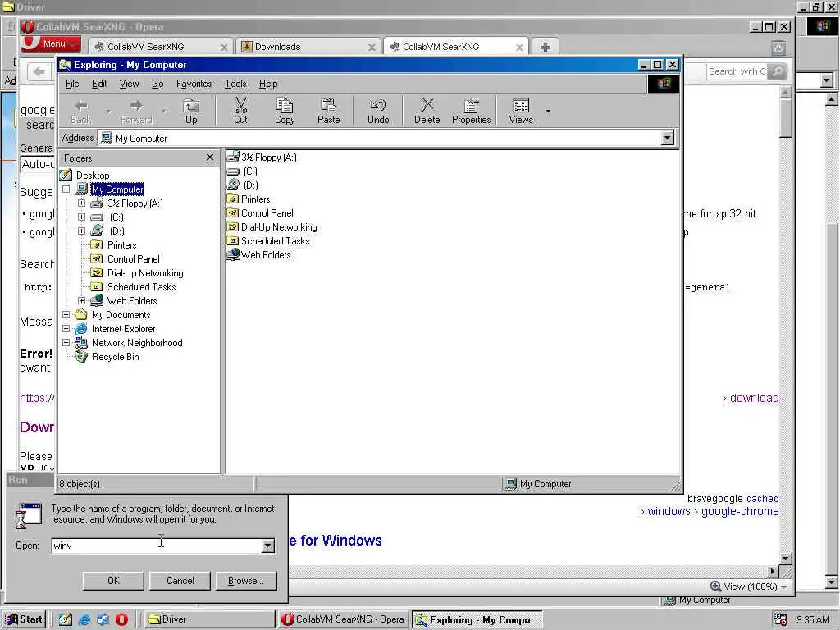
Task: Close the Folders pane with its X
Action: (x=210, y=157)
